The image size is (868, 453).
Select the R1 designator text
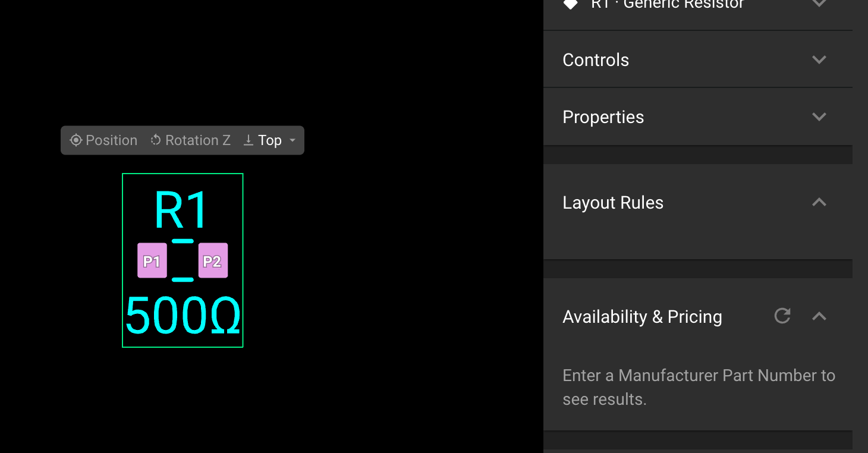tap(181, 210)
